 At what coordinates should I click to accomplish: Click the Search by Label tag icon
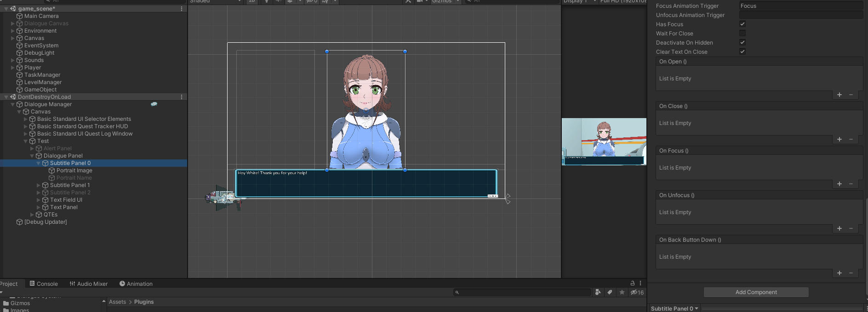[610, 292]
